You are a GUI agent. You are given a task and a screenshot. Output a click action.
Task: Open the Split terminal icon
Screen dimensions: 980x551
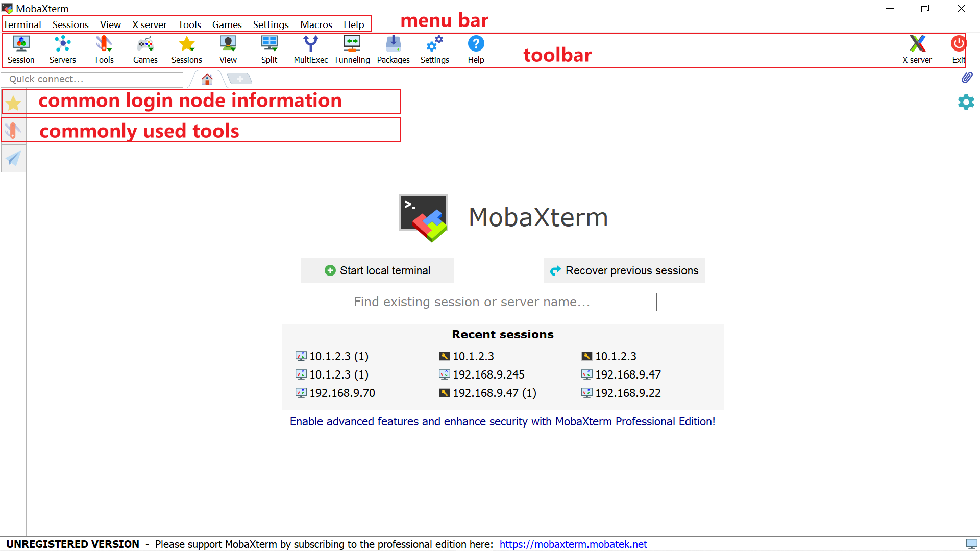(269, 49)
